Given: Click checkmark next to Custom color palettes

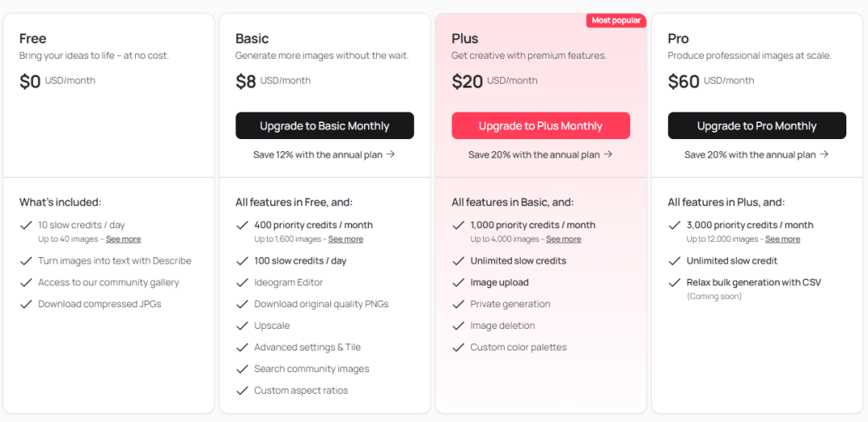Looking at the screenshot, I should [x=457, y=347].
